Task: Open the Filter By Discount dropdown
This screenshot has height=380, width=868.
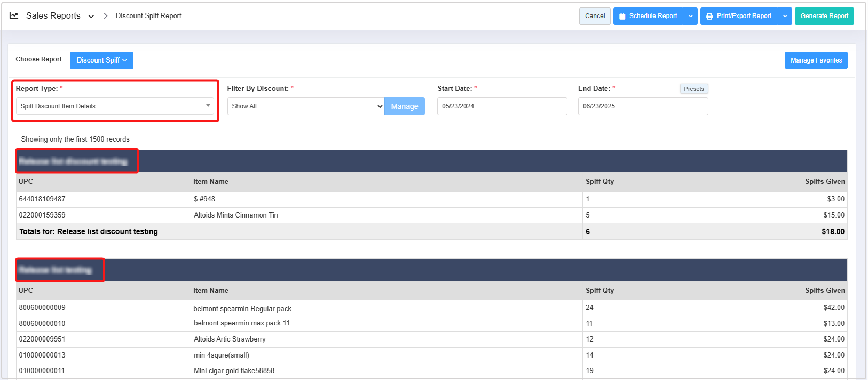Action: point(306,106)
